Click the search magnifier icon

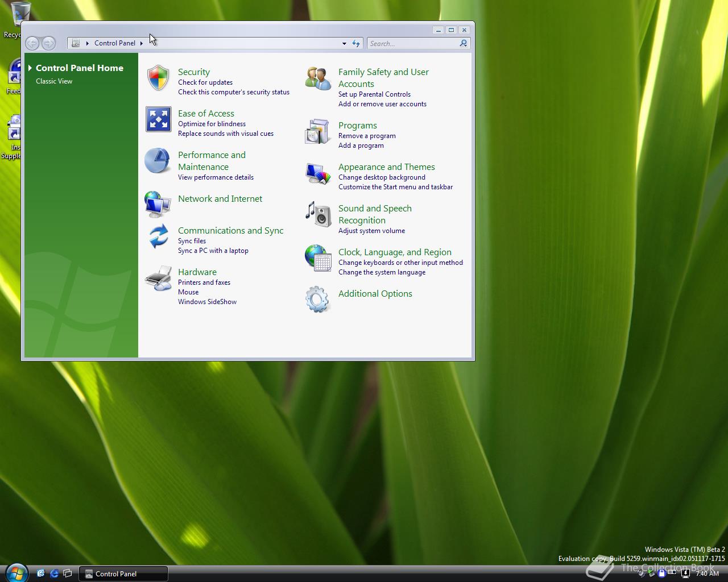[x=464, y=43]
